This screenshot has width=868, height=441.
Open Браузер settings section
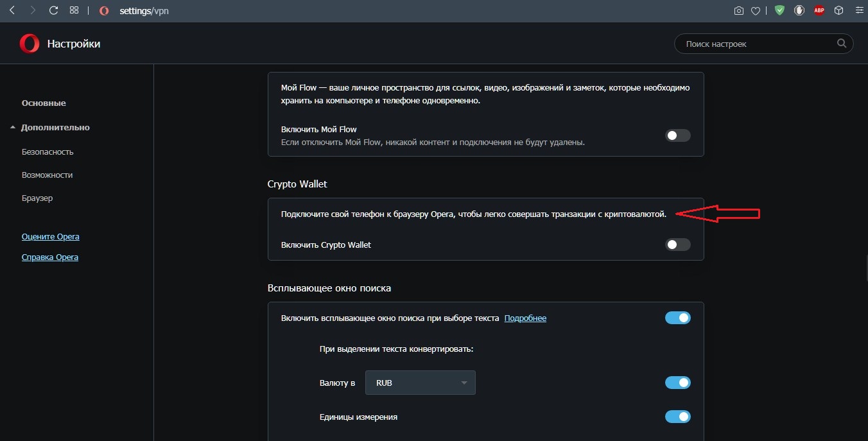click(37, 198)
